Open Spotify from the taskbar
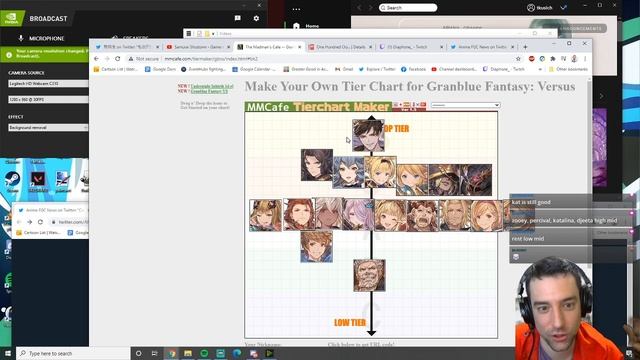This screenshot has height=360, width=640. tap(204, 353)
